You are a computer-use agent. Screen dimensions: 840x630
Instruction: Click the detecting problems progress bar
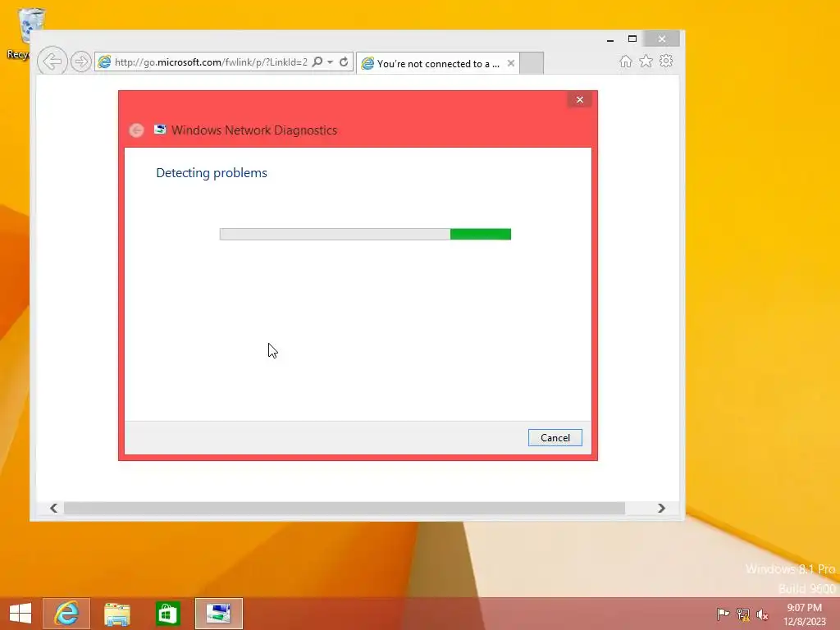point(365,234)
